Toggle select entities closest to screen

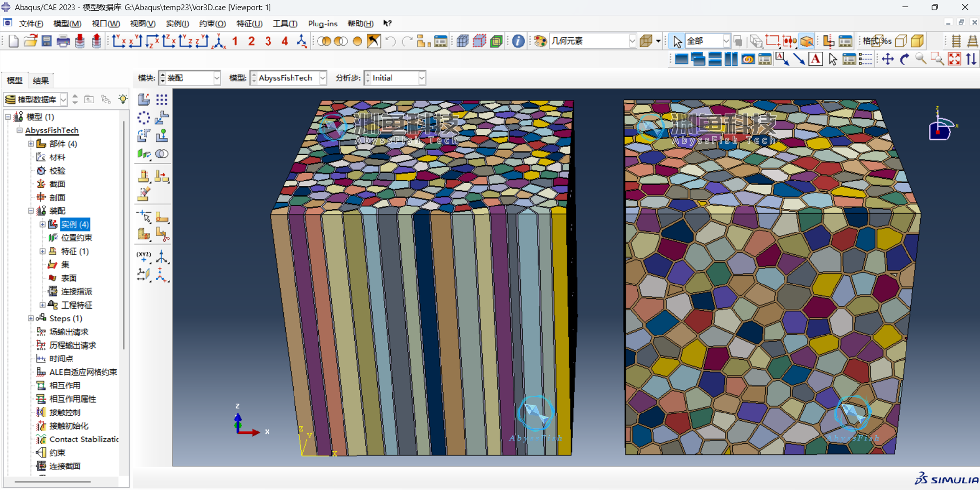807,41
